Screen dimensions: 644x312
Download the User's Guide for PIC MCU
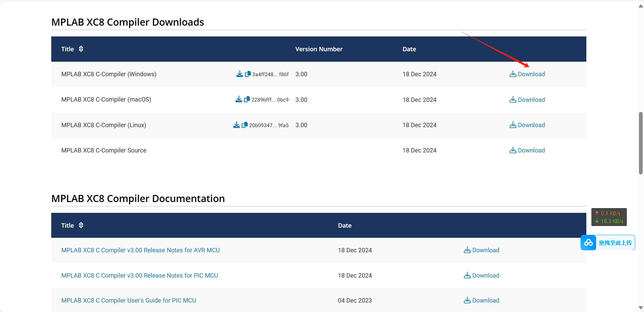(481, 301)
